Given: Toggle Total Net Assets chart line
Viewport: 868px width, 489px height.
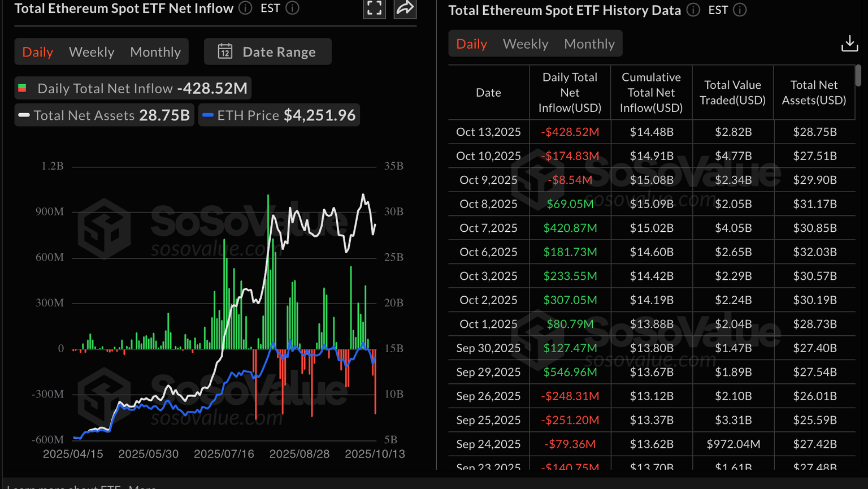Looking at the screenshot, I should [x=105, y=115].
